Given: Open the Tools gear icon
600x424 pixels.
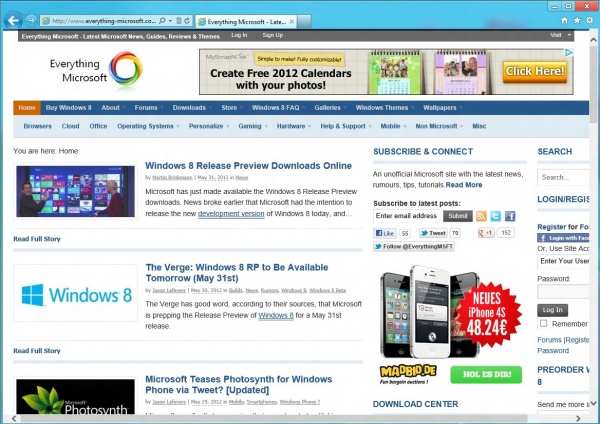Looking at the screenshot, I should pyautogui.click(x=590, y=20).
